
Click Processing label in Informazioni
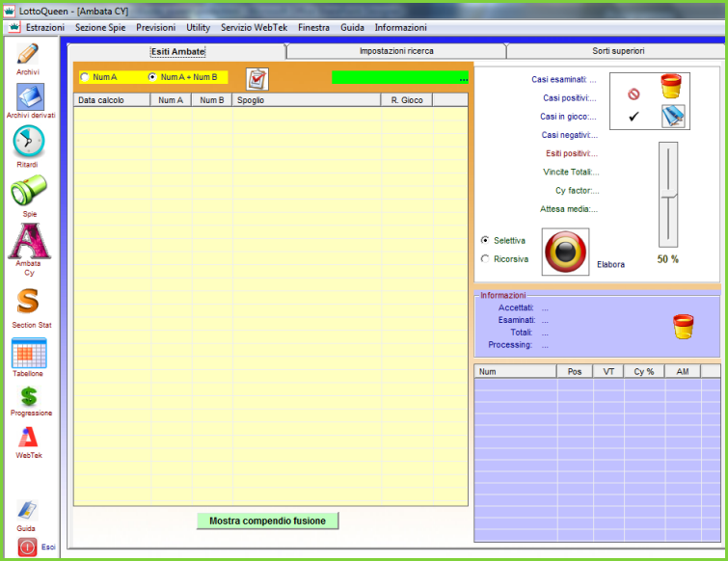510,345
